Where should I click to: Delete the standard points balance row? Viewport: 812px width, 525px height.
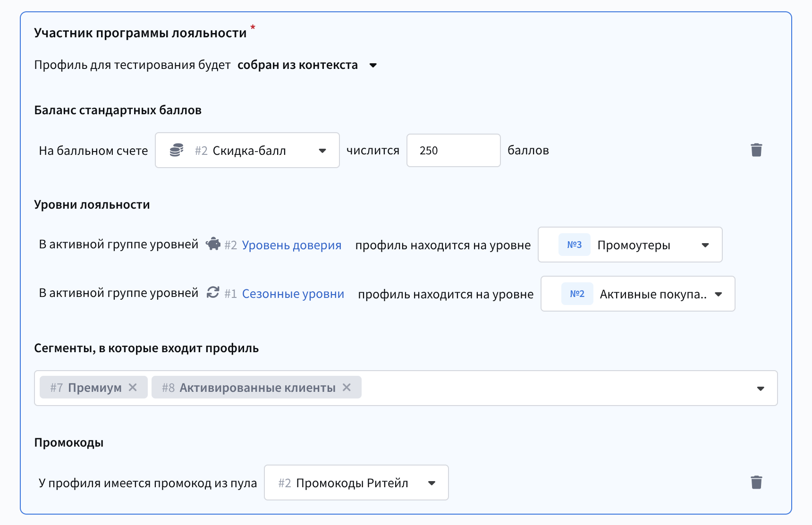(x=756, y=150)
